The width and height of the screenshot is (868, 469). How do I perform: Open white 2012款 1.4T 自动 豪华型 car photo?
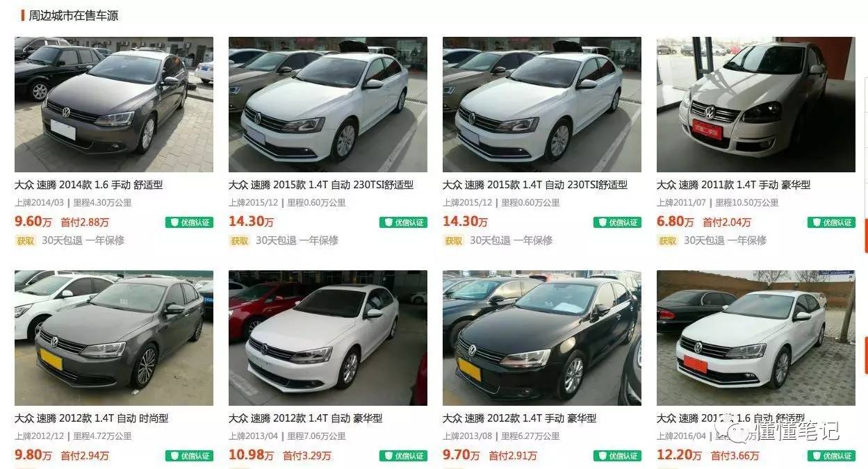tap(328, 338)
